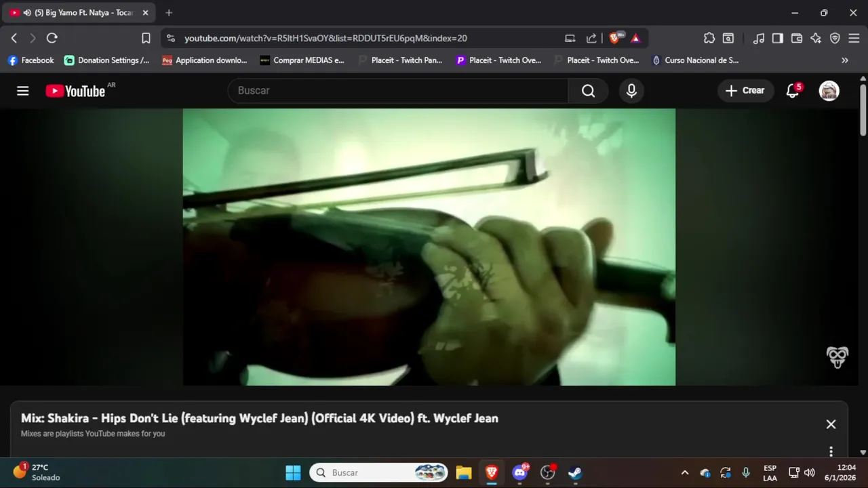Open the Application download bookmark

(x=205, y=60)
